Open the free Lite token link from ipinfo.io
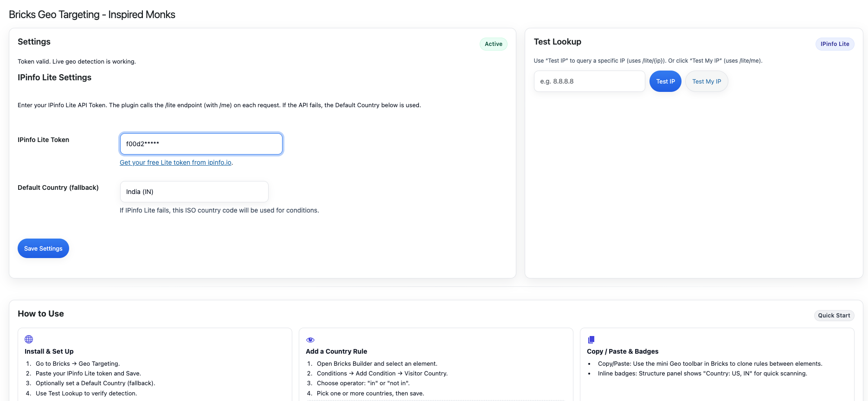This screenshot has width=868, height=401. click(176, 162)
